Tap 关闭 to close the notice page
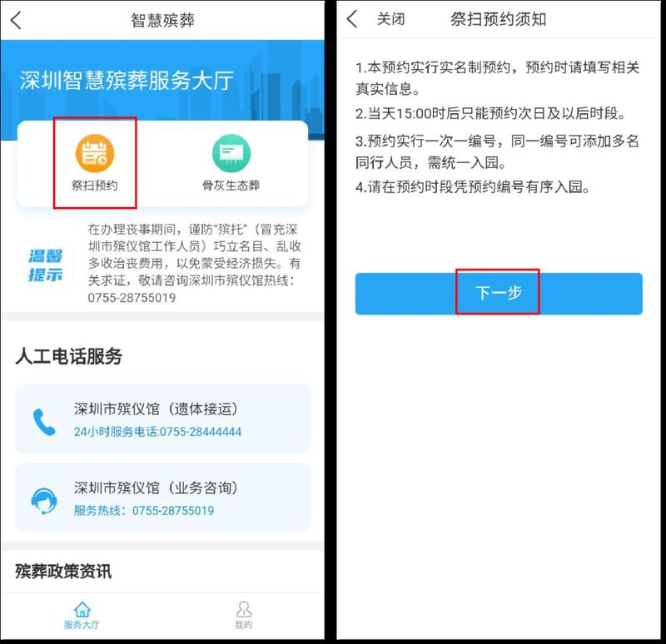666x644 pixels. coord(390,19)
